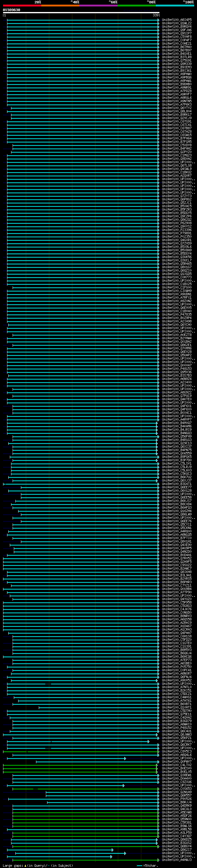197x868 pixels.
Task: Select subject label UniRef100_B9I361
Action: [177, 71]
